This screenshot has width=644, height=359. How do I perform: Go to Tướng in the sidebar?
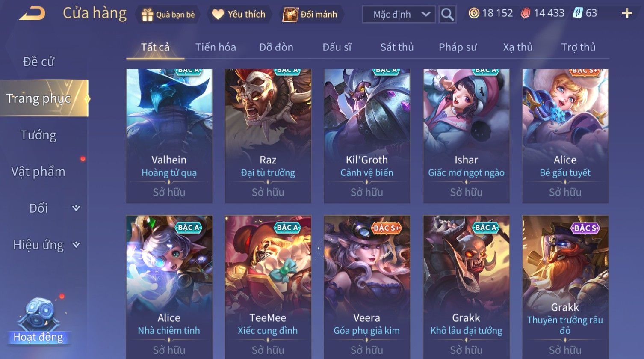(x=38, y=135)
